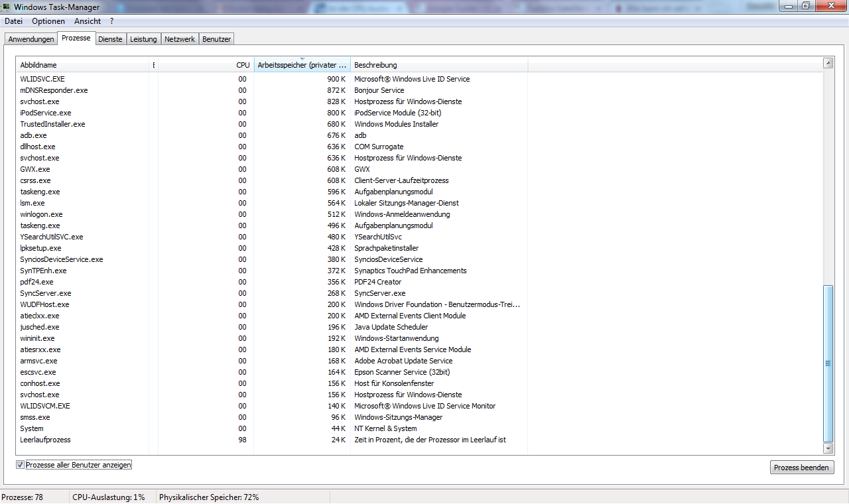
Task: Click the PDF24 Creator description
Action: point(378,282)
